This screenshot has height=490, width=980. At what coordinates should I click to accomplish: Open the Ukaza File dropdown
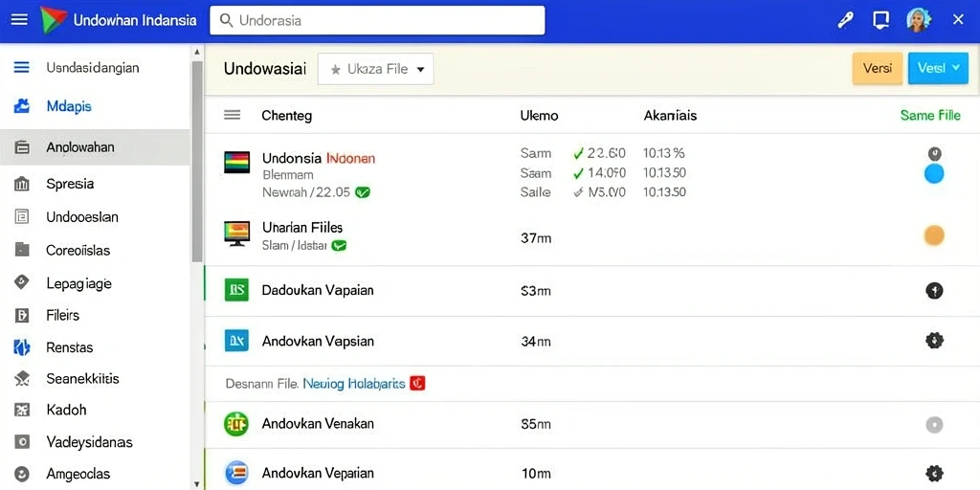pos(375,69)
